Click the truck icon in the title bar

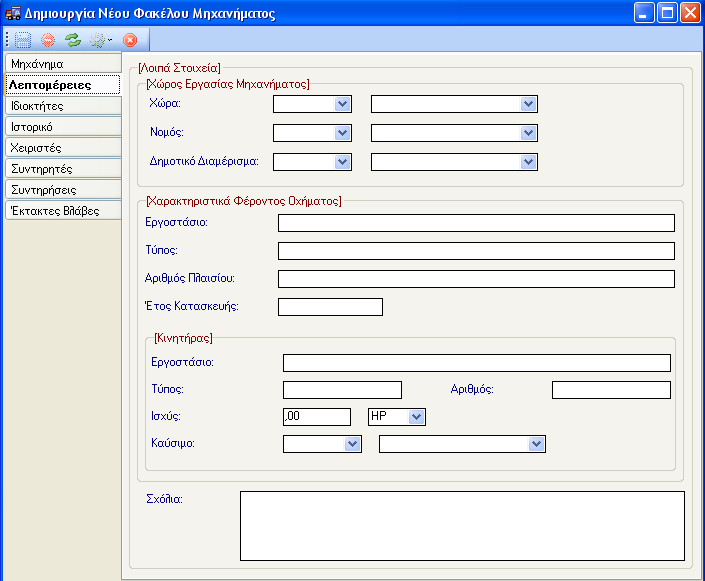pos(13,13)
